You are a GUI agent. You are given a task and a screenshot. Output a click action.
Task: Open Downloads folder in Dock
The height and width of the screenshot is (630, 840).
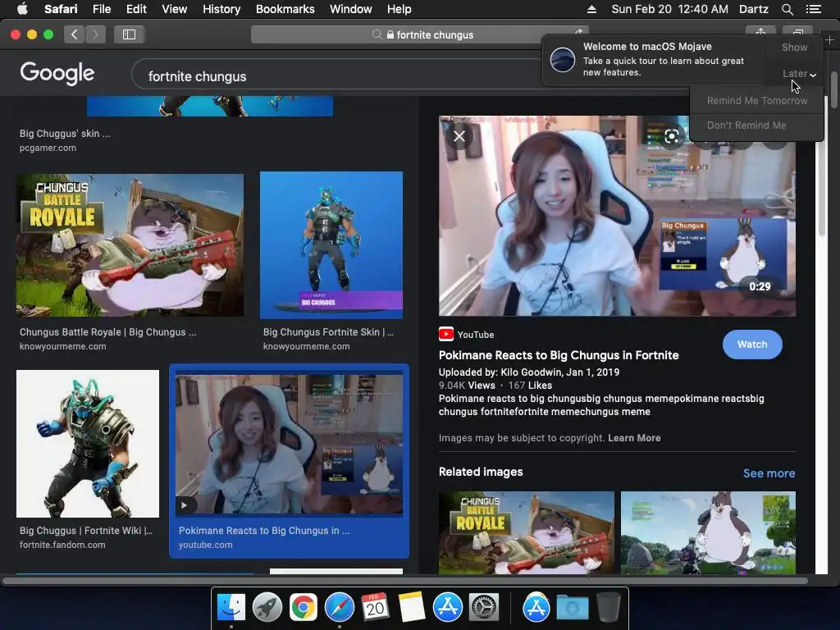(572, 608)
